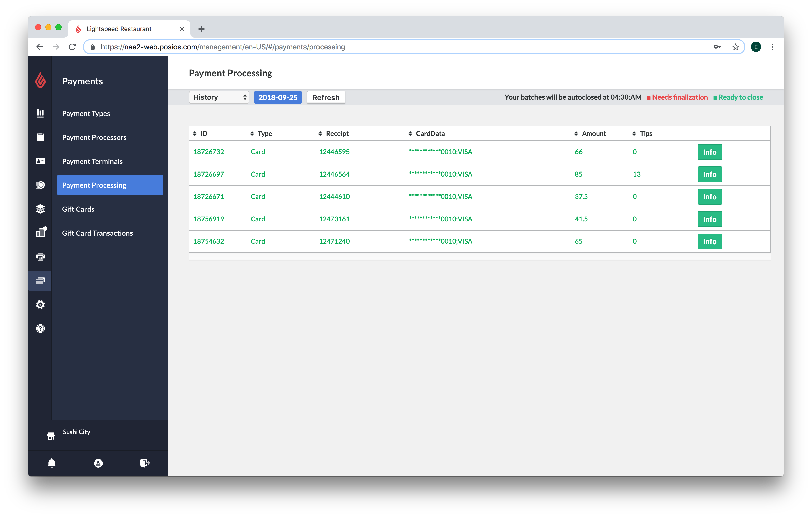Click Info for transaction 18756919
Screen dimensions: 812x517
click(709, 219)
